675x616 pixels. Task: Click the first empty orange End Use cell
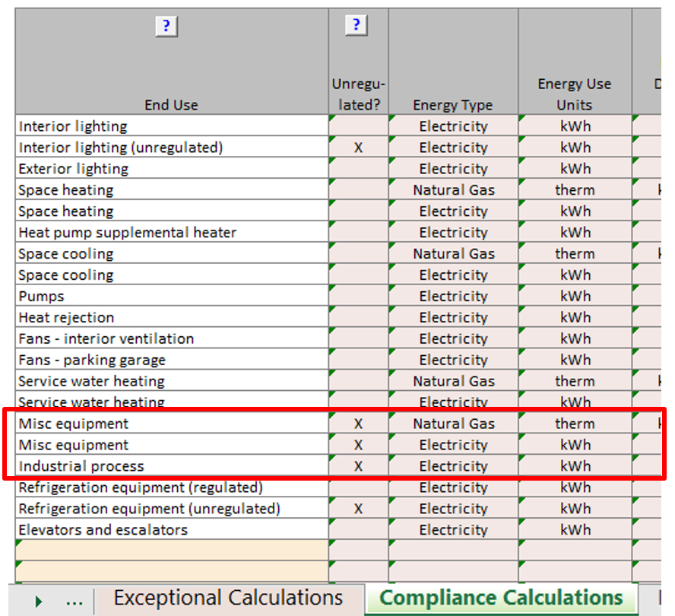pyautogui.click(x=172, y=550)
